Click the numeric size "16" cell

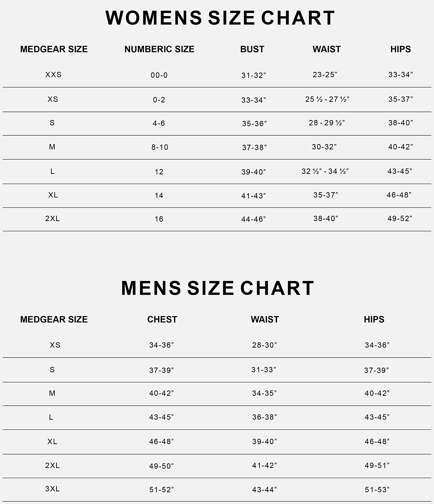coord(159,219)
